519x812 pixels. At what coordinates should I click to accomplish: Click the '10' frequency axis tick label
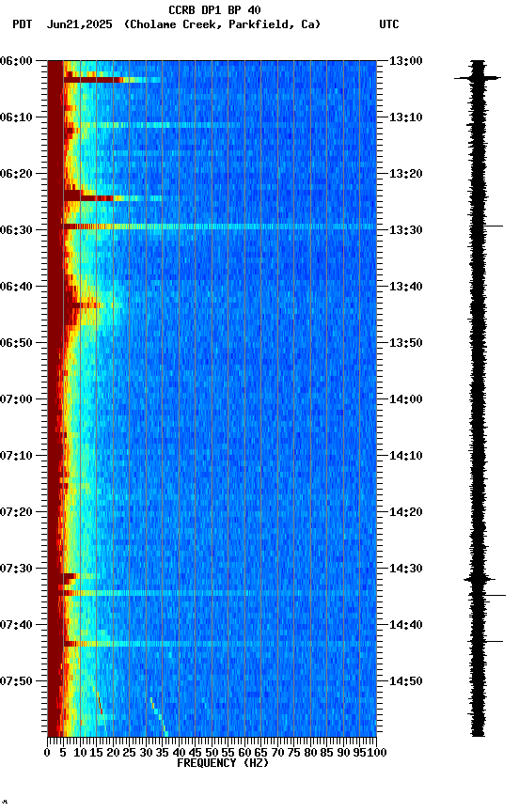click(80, 753)
